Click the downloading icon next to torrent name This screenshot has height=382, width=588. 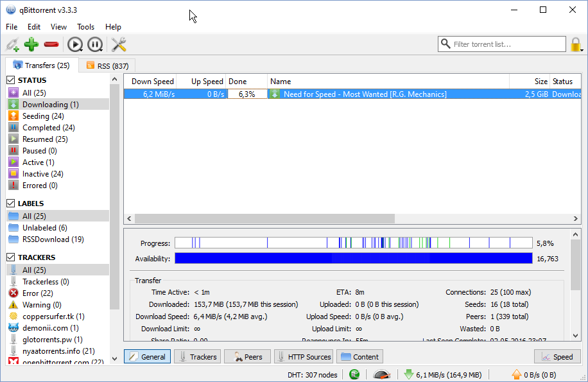click(275, 94)
